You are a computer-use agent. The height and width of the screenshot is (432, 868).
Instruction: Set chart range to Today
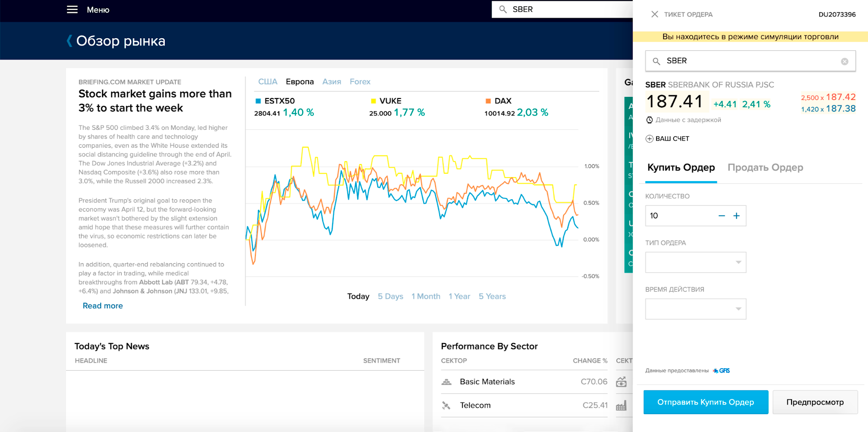point(358,297)
